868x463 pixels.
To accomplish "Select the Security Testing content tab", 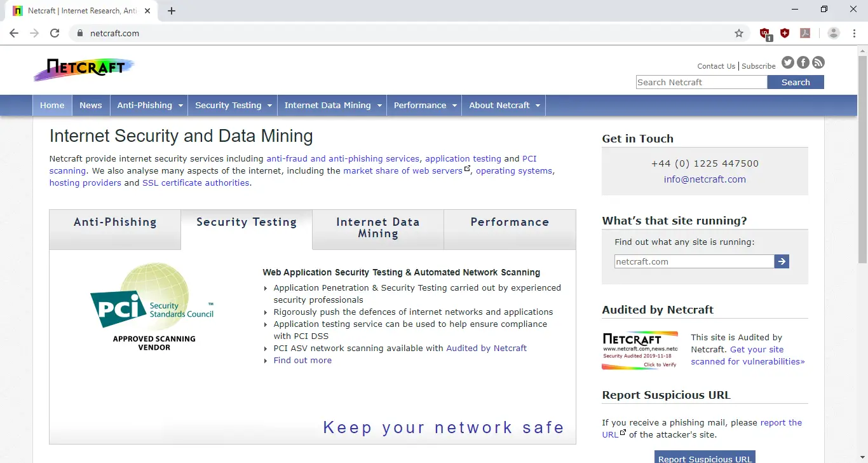I will [247, 230].
